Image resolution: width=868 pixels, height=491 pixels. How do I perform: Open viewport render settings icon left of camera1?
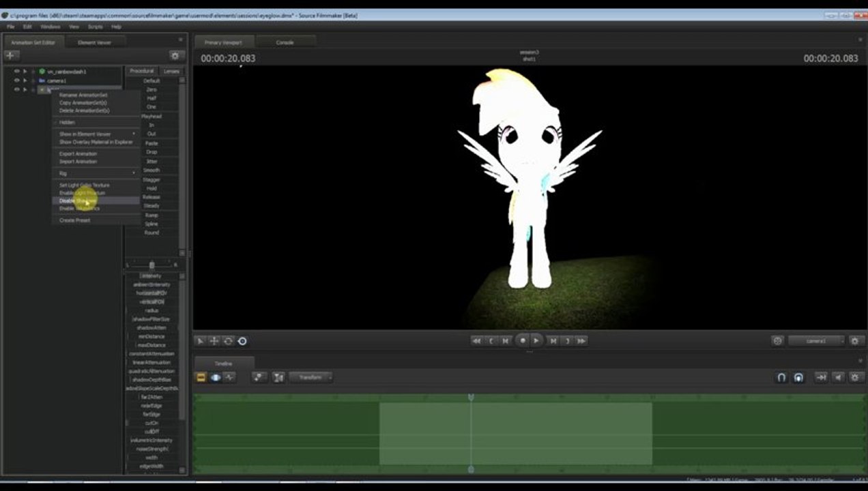pos(777,341)
